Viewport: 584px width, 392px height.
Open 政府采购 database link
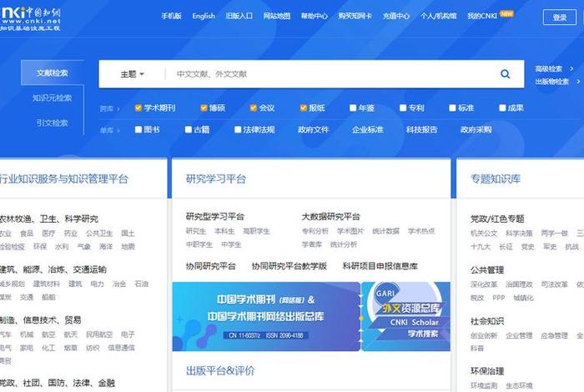476,129
